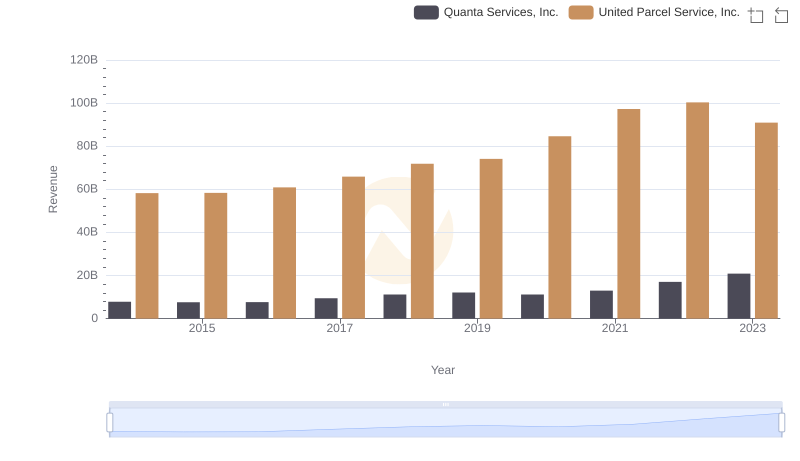Click the dark Quanta bar for 2019
Image resolution: width=800 pixels, height=461 pixels.
(464, 305)
